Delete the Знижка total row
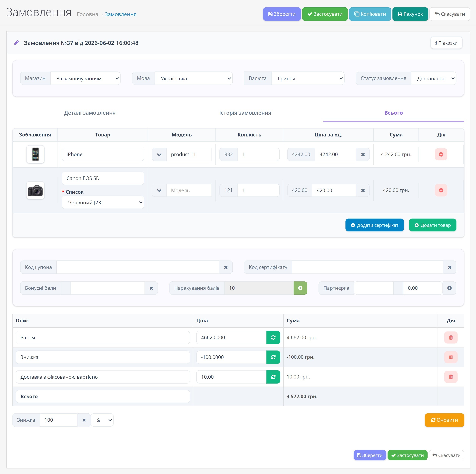476x474 pixels. (x=451, y=357)
